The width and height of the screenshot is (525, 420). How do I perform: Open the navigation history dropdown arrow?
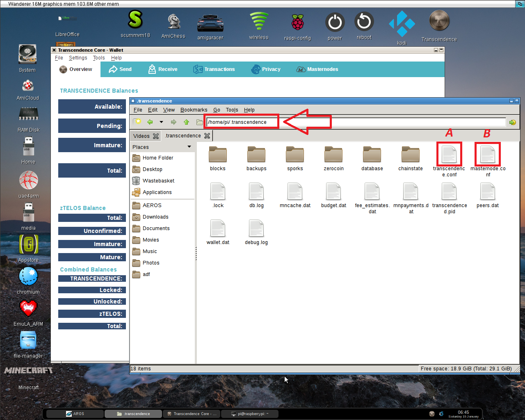coord(161,122)
